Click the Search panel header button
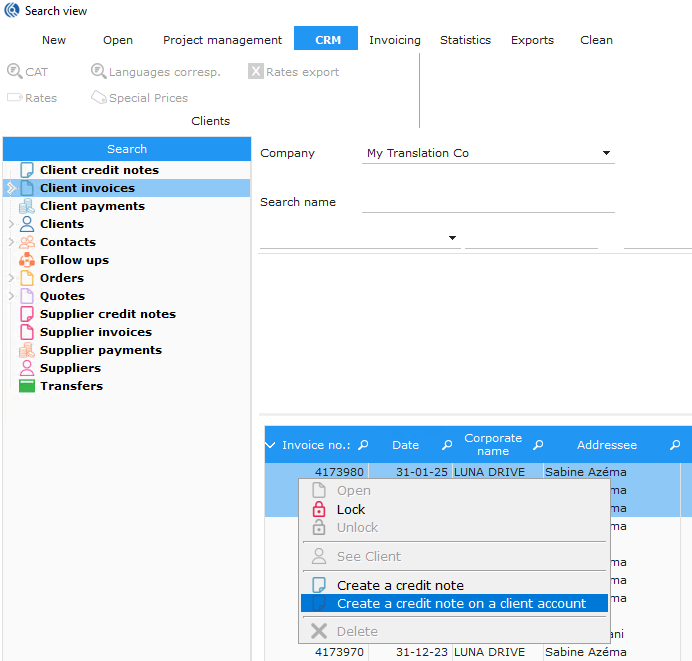 127,149
